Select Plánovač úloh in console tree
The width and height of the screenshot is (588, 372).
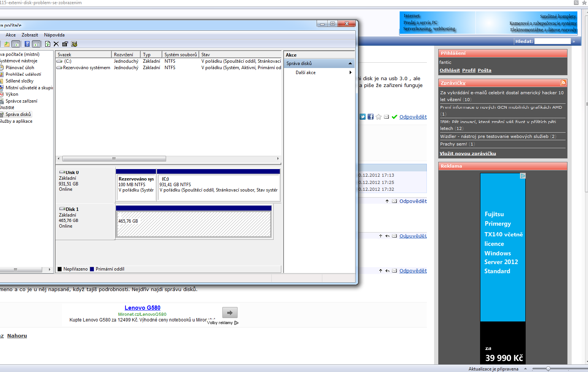[x=20, y=68]
